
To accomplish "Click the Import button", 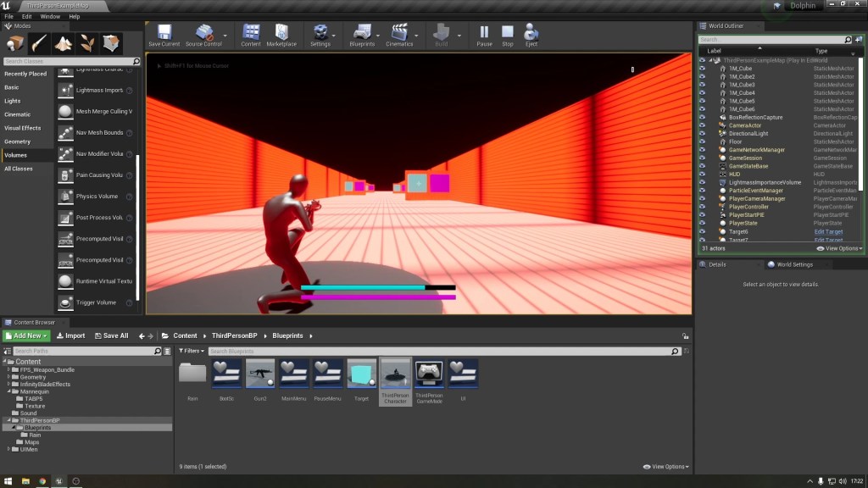I will click(x=71, y=335).
